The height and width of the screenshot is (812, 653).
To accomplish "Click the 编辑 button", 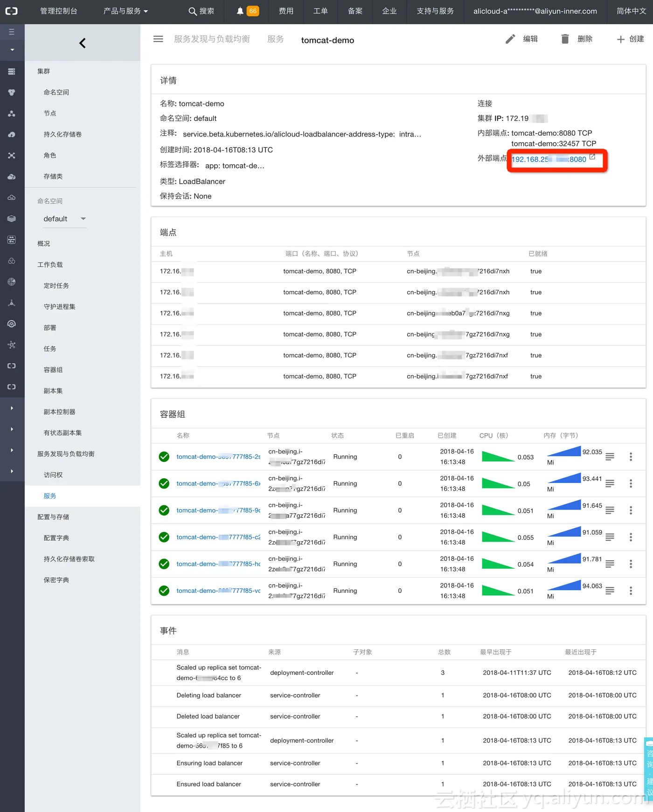I will (522, 39).
